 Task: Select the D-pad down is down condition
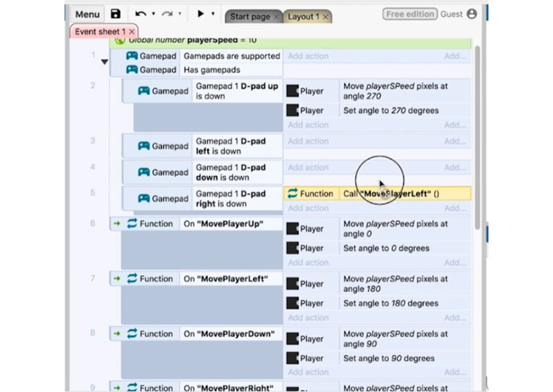pyautogui.click(x=237, y=172)
